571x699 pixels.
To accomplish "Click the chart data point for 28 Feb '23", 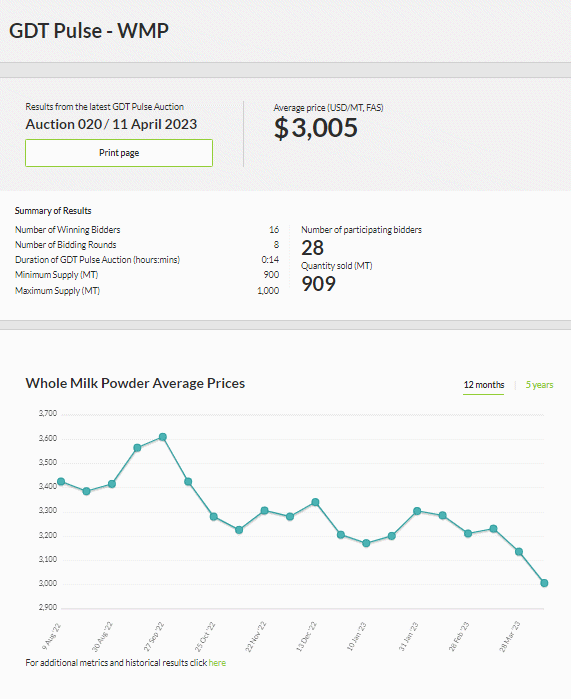I will click(x=468, y=533).
